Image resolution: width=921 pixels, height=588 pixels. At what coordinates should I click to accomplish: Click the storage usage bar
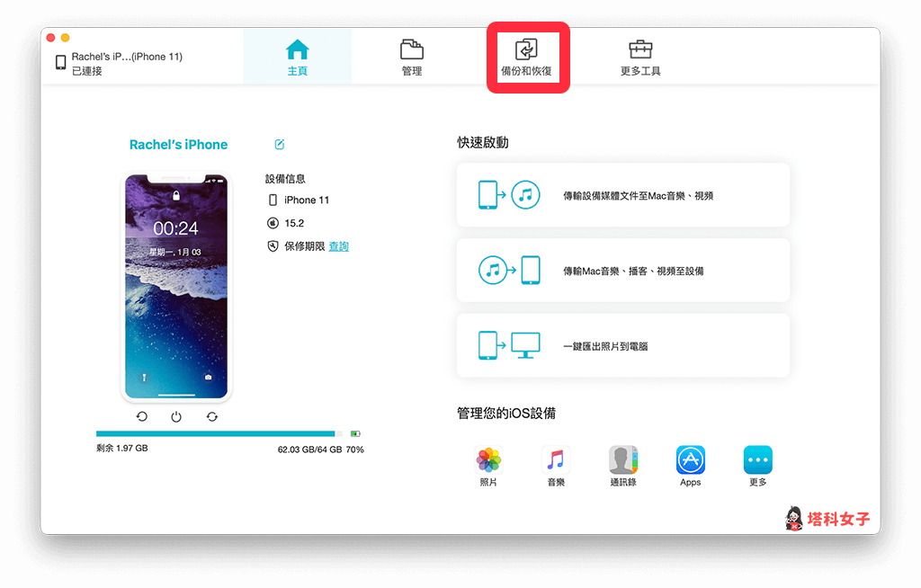(219, 433)
